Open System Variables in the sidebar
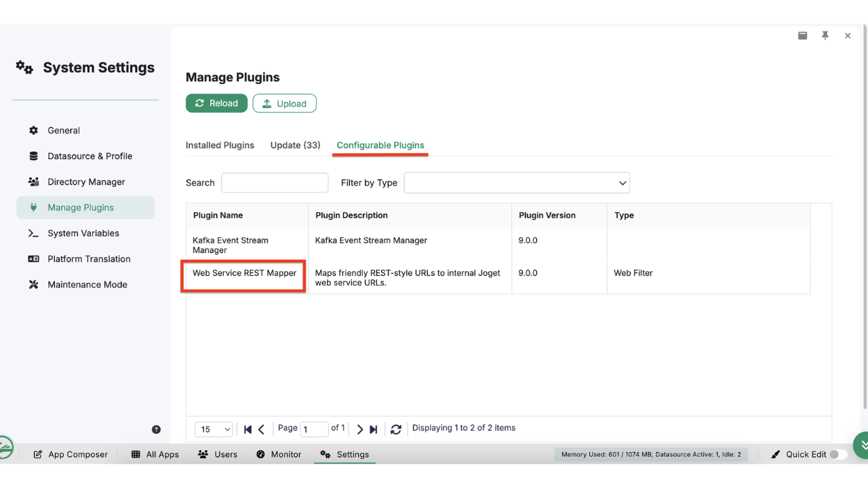Viewport: 868px width, 488px height. click(x=85, y=233)
